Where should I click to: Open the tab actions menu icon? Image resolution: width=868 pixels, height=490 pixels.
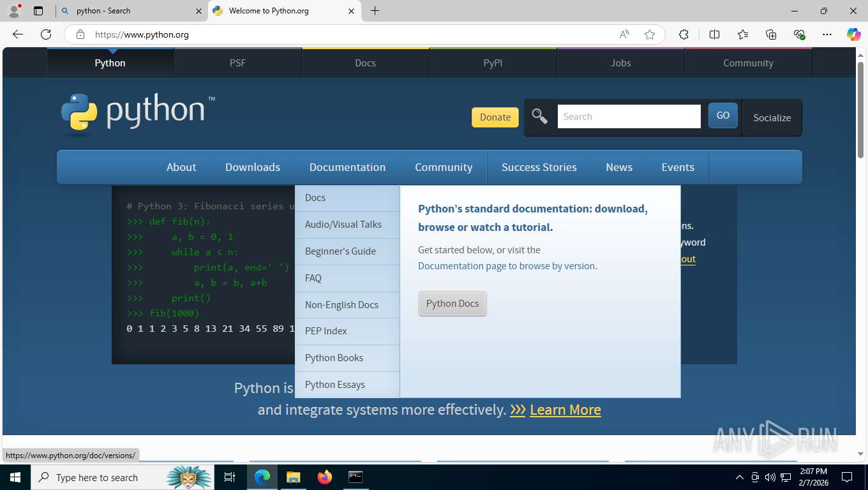(38, 11)
